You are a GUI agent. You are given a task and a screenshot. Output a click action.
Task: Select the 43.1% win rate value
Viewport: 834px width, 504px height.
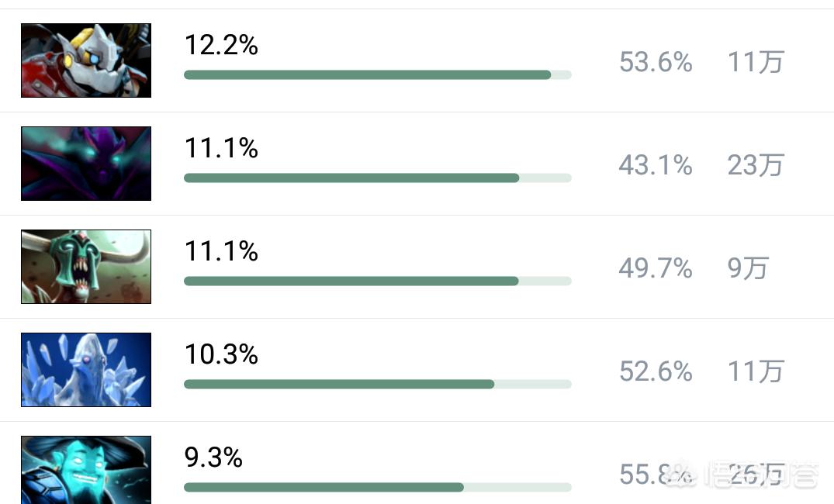[656, 165]
